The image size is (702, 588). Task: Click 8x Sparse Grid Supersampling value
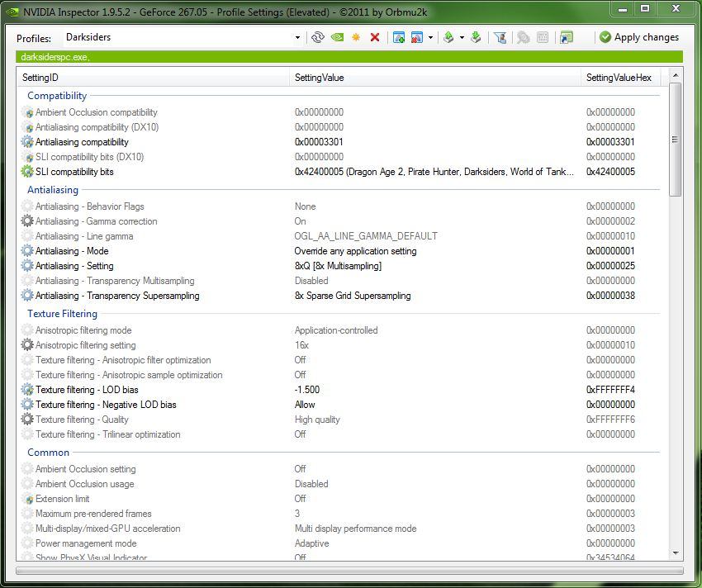[353, 296]
